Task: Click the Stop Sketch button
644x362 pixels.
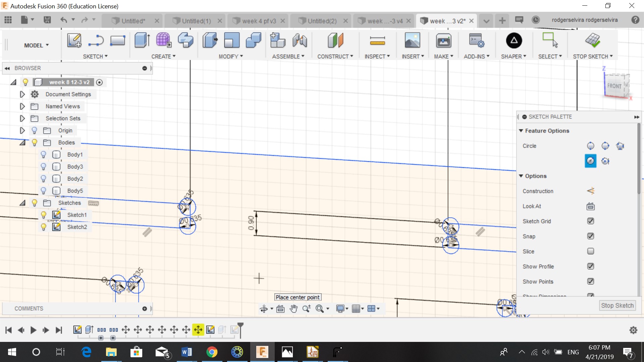Action: [617, 305]
